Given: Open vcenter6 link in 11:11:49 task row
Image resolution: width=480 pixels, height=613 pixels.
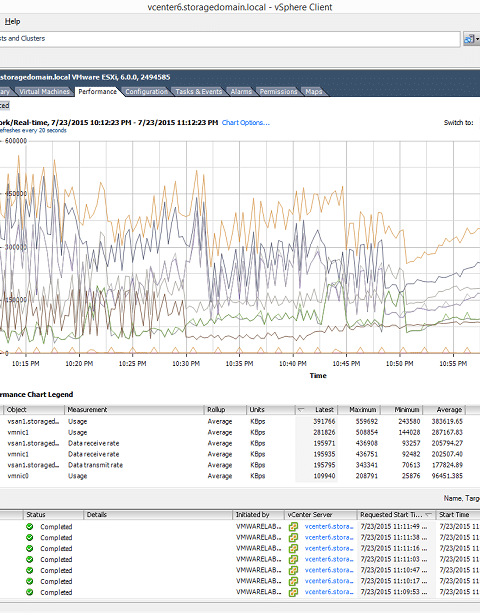Looking at the screenshot, I should tap(329, 527).
